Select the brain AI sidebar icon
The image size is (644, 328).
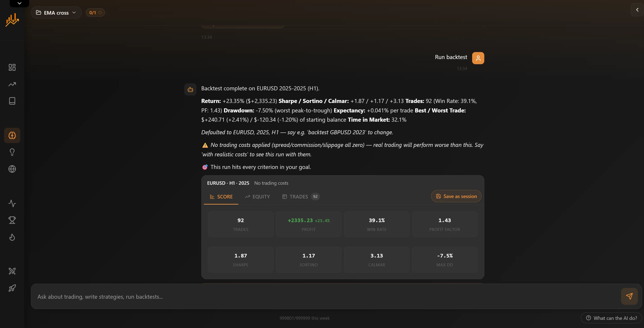point(12,135)
